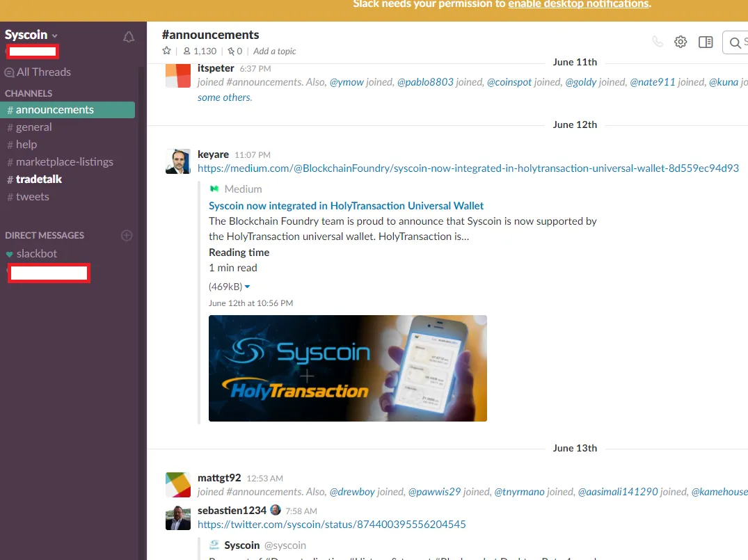Select the announcements channel
Viewport: 748px width, 560px height.
pos(67,110)
